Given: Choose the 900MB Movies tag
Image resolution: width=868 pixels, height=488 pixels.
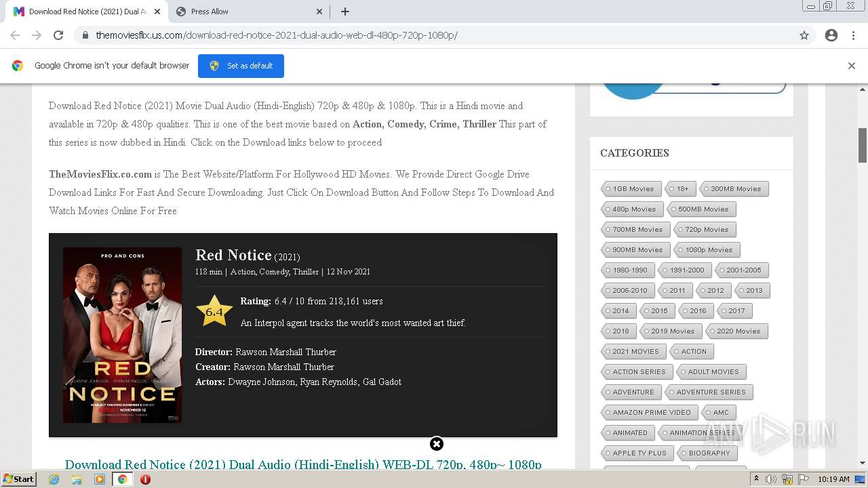Looking at the screenshot, I should coord(634,250).
